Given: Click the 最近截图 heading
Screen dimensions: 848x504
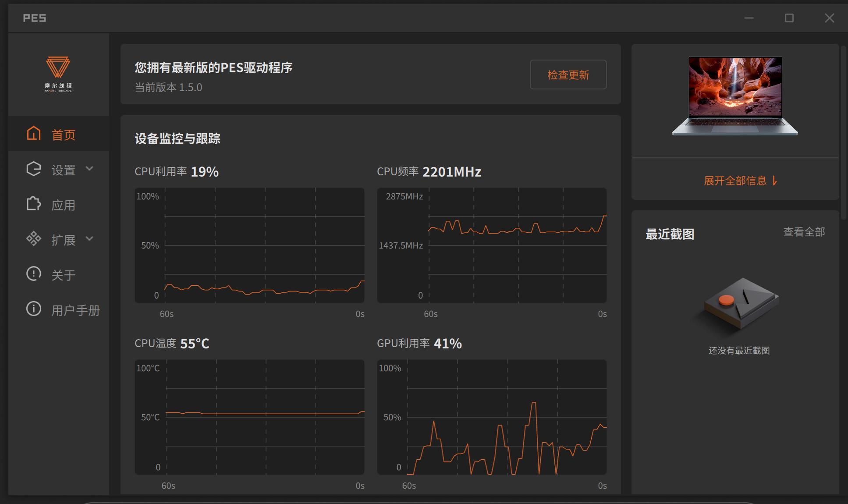Looking at the screenshot, I should click(670, 234).
